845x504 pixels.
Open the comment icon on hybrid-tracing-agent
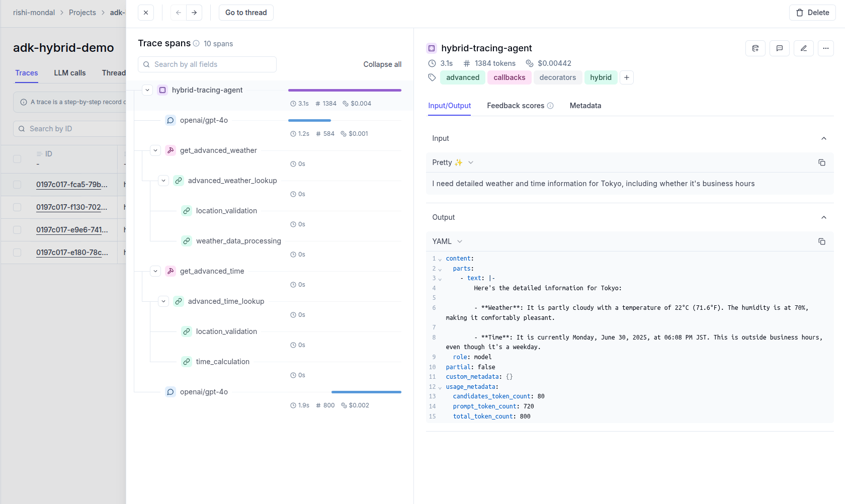click(779, 48)
